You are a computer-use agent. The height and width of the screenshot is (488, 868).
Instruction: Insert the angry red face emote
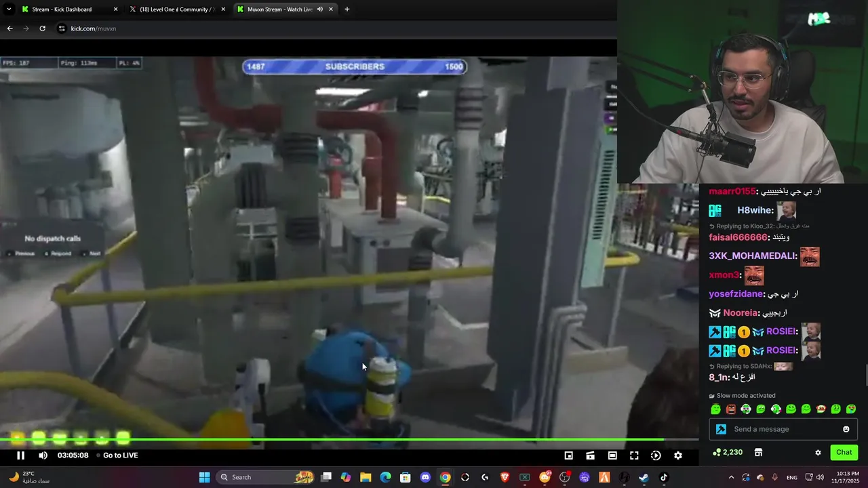[730, 409]
